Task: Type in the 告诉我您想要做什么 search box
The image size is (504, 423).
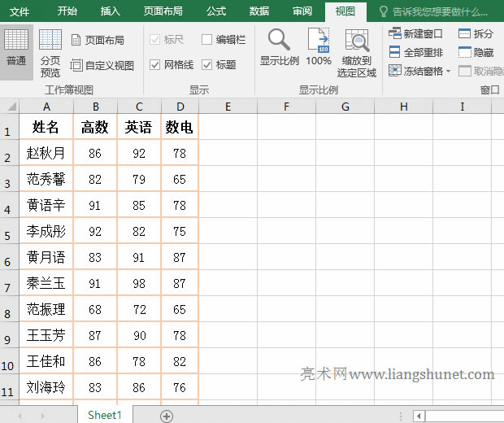Action: click(x=439, y=12)
